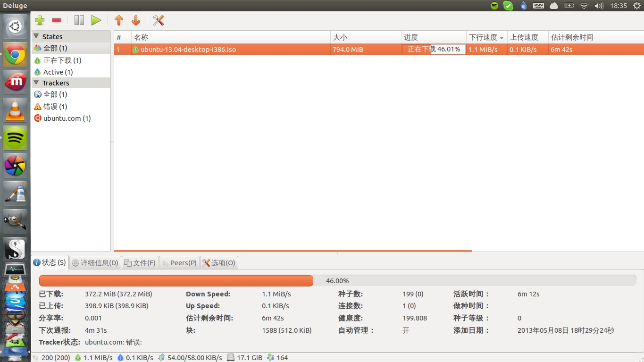
Task: Open the paintbrush drawing app in launcher
Action: [x=16, y=193]
